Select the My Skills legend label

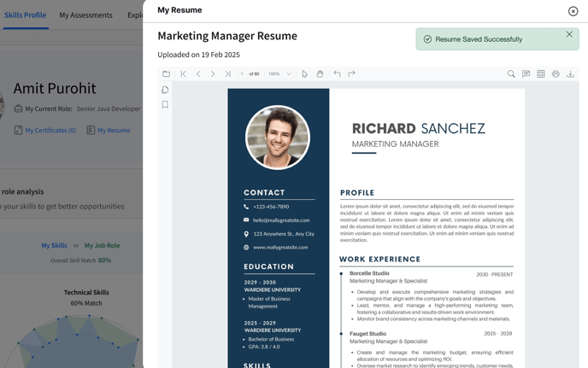pos(55,245)
